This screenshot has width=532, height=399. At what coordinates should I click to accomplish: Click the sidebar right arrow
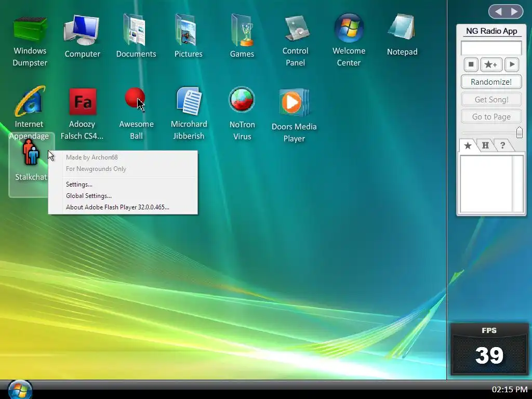click(x=515, y=12)
